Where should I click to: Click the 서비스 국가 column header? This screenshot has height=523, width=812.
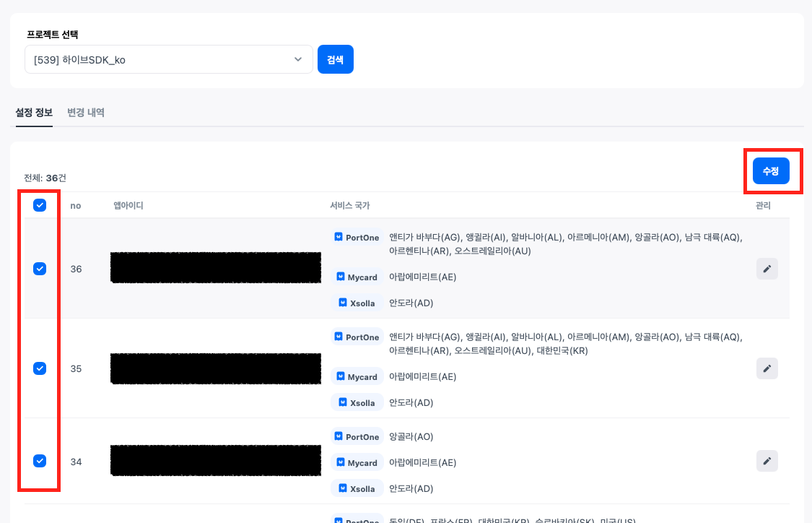349,206
